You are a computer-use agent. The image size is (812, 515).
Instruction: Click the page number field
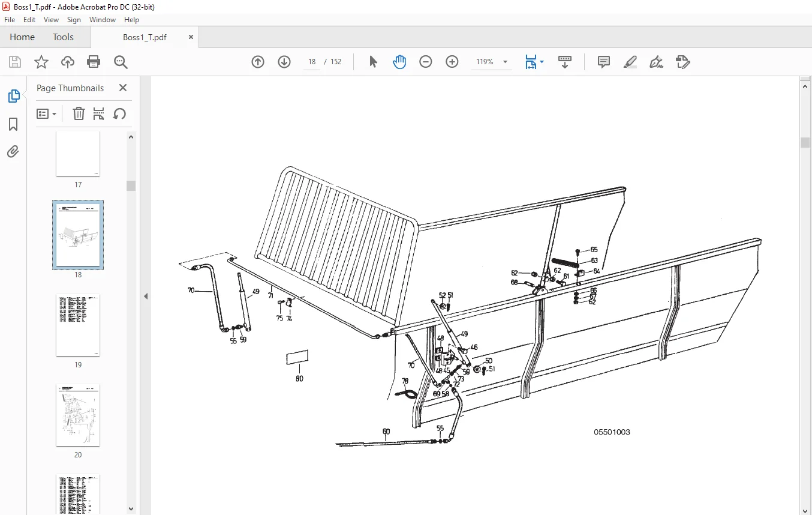312,62
